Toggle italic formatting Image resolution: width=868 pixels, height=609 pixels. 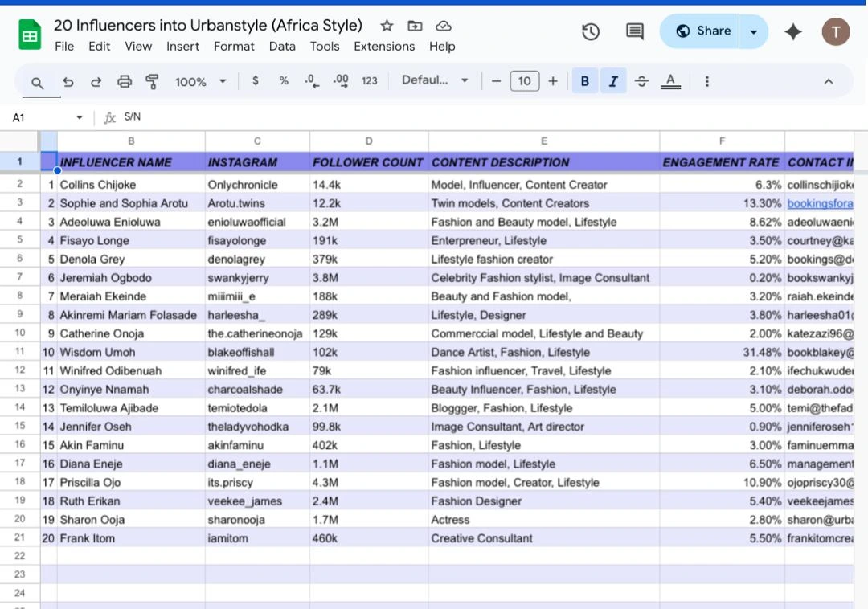tap(613, 81)
